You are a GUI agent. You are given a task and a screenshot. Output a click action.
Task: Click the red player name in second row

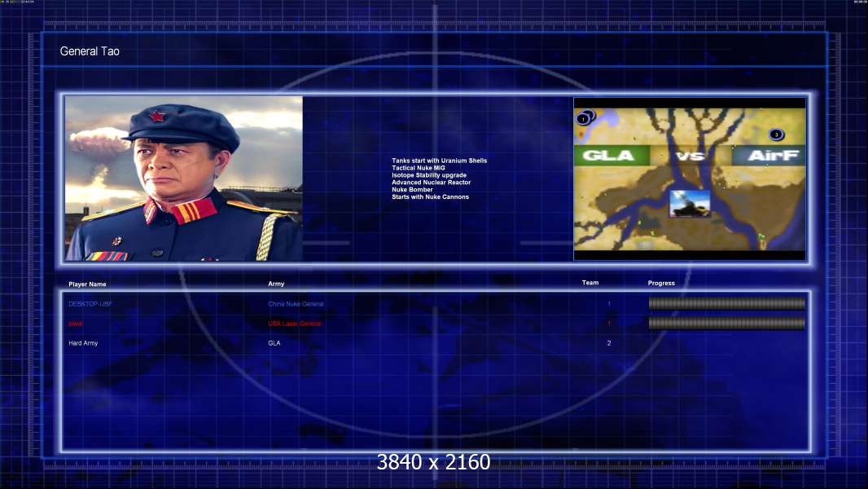tap(75, 324)
